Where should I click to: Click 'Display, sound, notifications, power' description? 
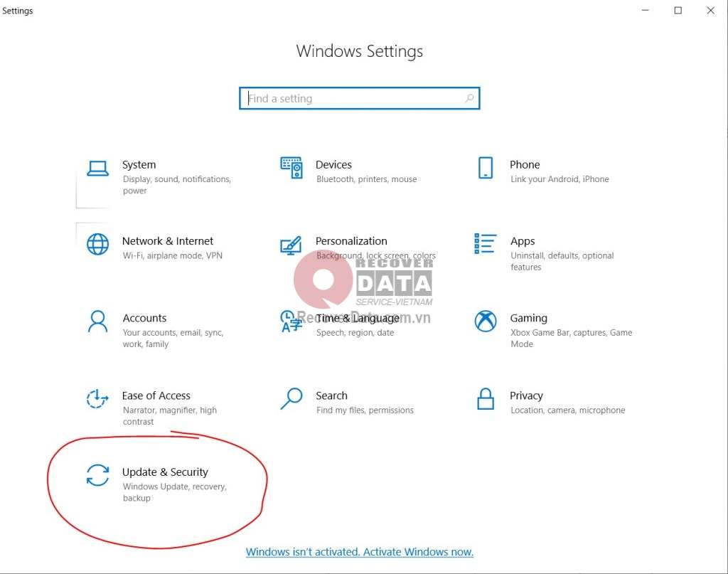pyautogui.click(x=177, y=185)
